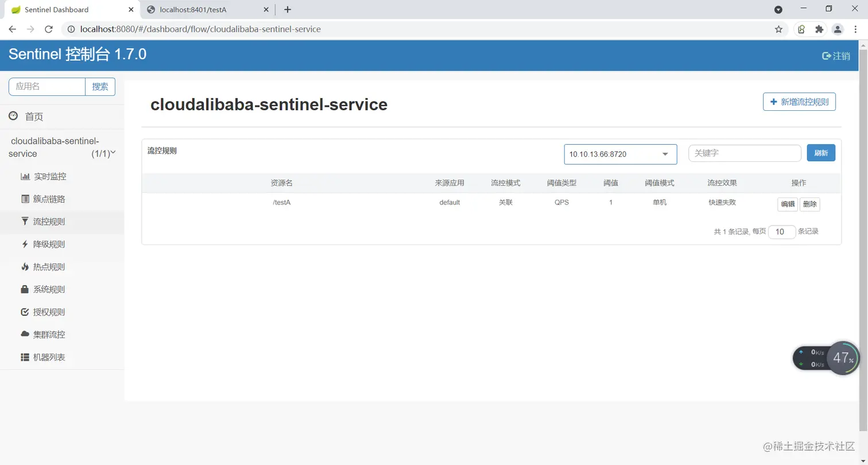Reload the current page
The image size is (868, 465).
tap(49, 29)
